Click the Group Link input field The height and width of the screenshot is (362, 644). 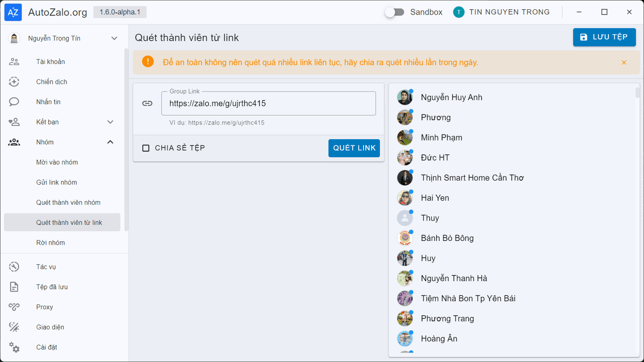tap(268, 103)
